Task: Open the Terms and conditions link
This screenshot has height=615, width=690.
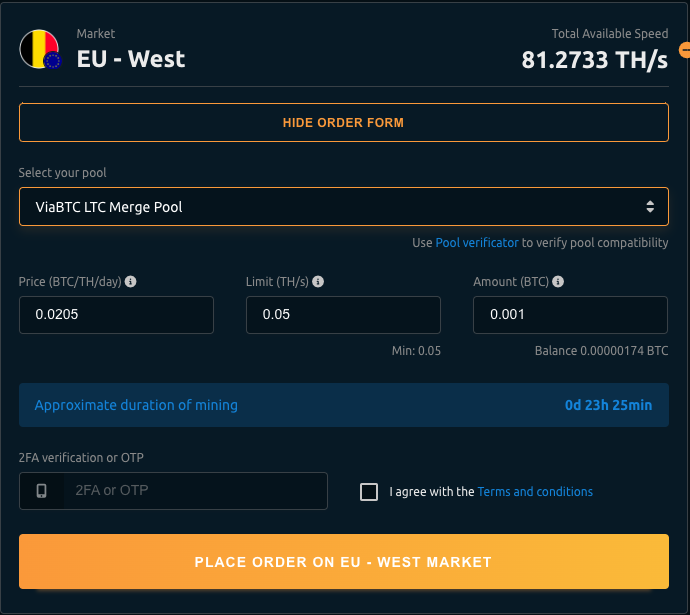Action: (x=535, y=492)
